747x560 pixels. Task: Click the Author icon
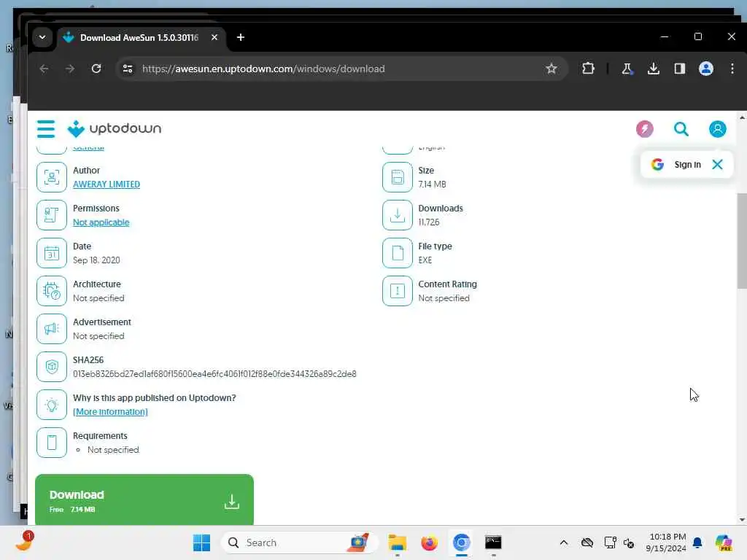pos(52,177)
